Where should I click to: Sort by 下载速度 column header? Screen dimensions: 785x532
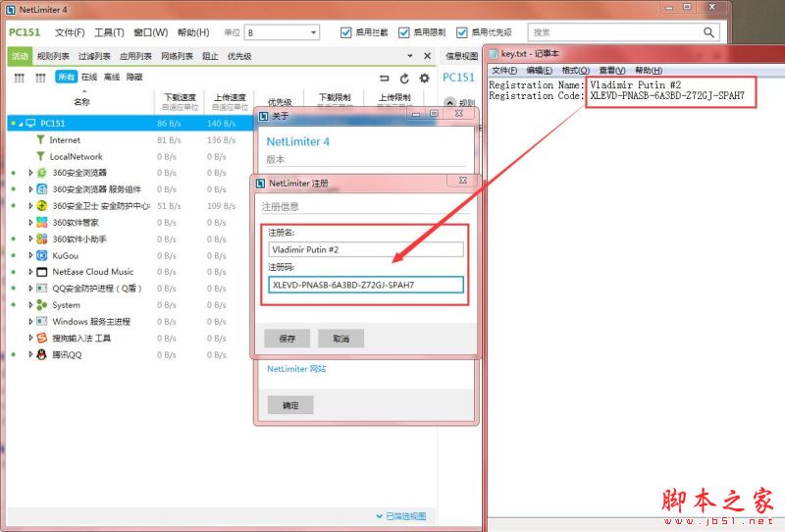pyautogui.click(x=181, y=101)
